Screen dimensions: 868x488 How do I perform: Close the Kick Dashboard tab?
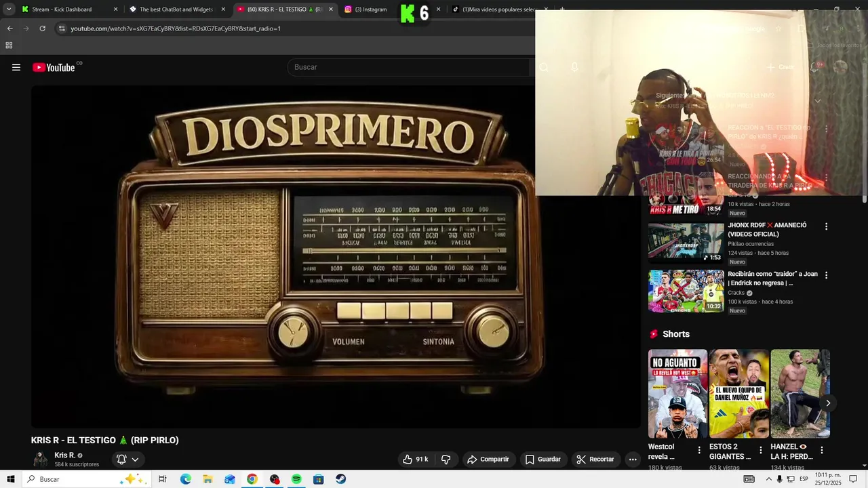tap(115, 9)
